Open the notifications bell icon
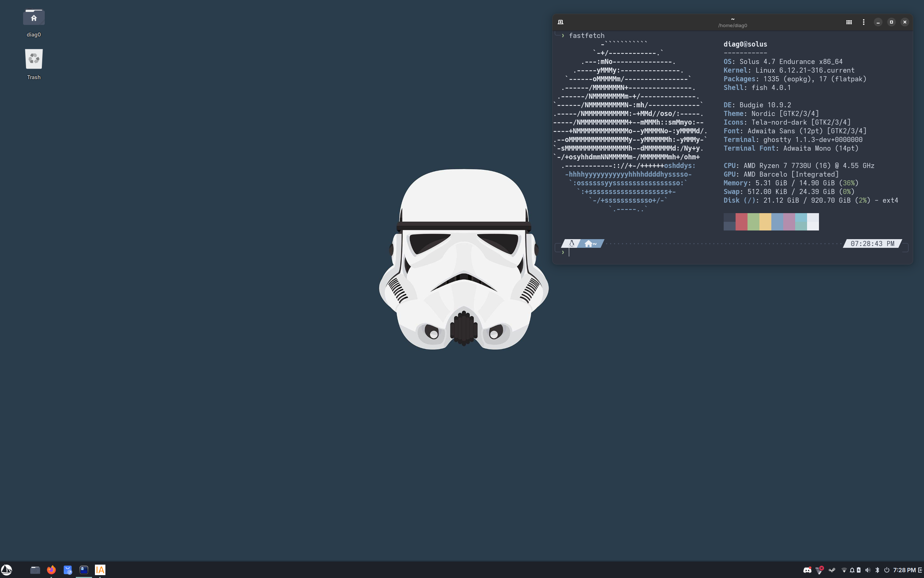Screen dimensions: 924x578 point(852,570)
